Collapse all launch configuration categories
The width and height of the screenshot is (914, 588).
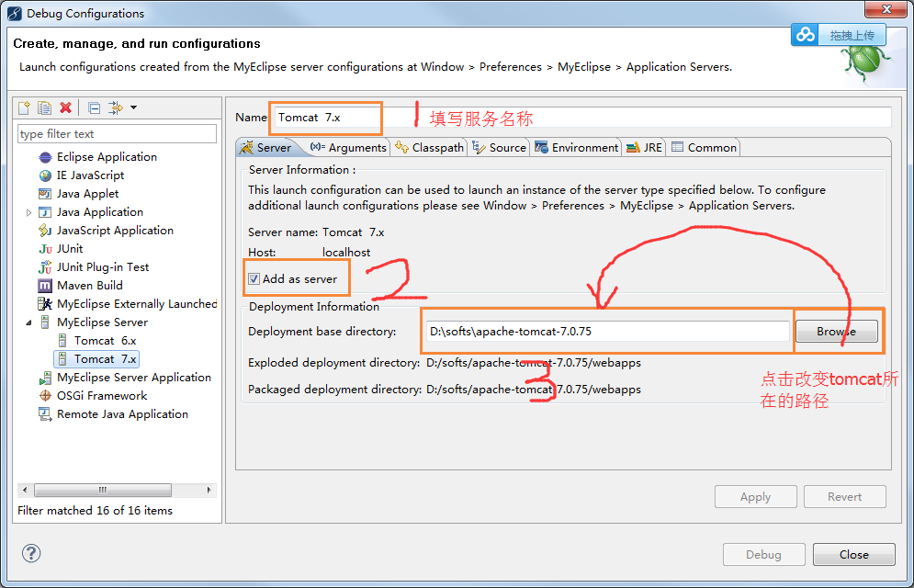93,107
